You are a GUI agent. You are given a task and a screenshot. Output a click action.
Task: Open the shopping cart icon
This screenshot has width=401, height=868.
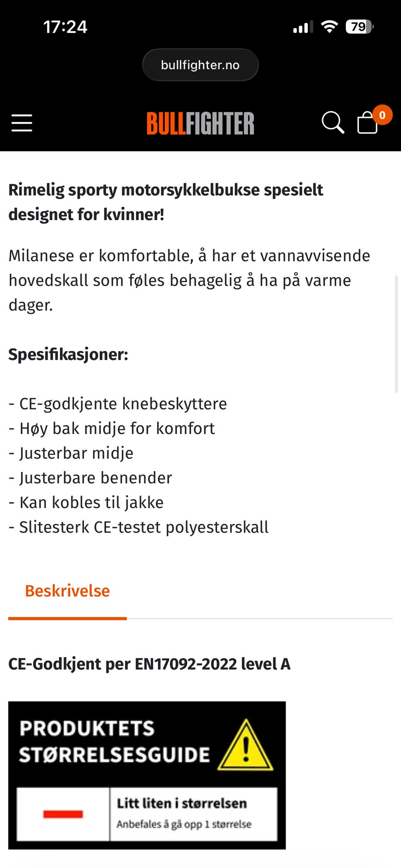[x=367, y=123]
